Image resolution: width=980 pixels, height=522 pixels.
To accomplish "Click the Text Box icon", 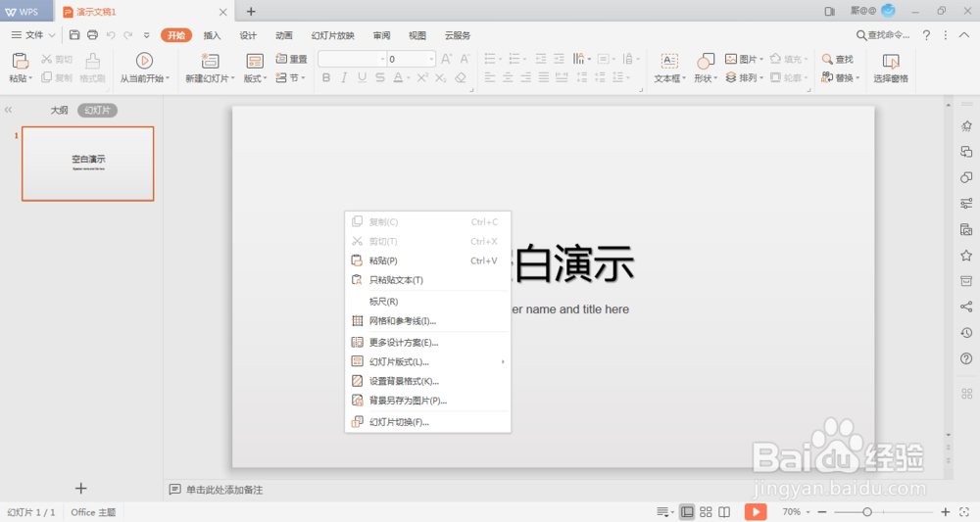I will 669,61.
